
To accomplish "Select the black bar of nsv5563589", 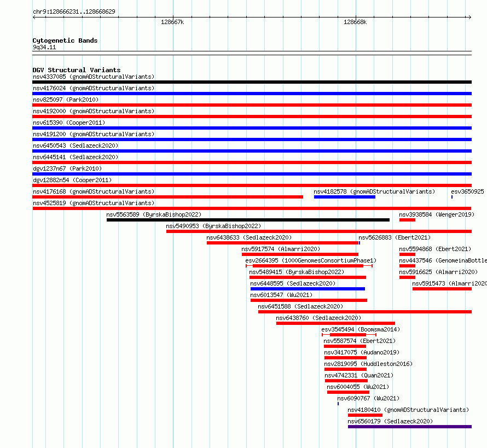I will point(248,220).
